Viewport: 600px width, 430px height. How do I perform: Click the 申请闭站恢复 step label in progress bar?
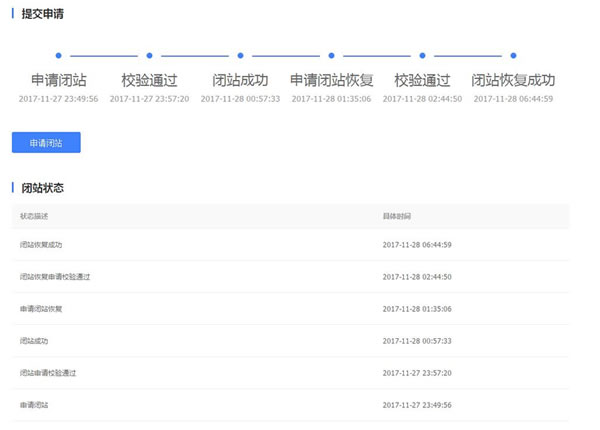[332, 80]
